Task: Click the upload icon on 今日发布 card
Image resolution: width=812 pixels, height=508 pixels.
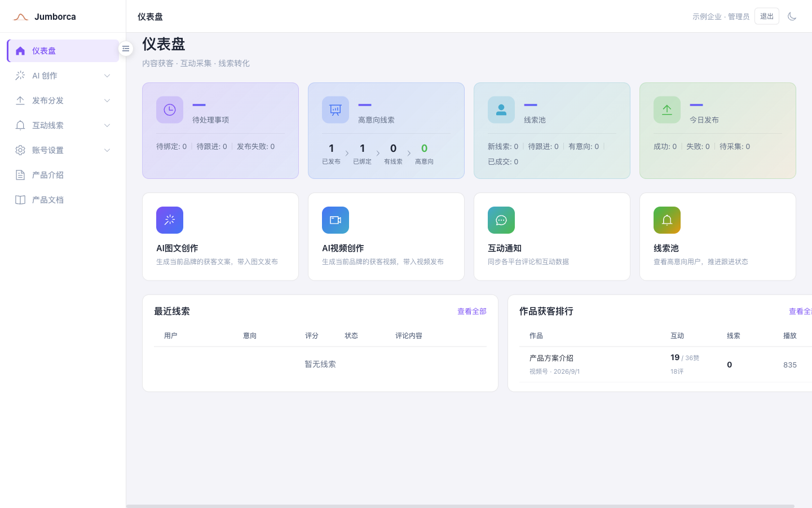Action: coord(667,110)
